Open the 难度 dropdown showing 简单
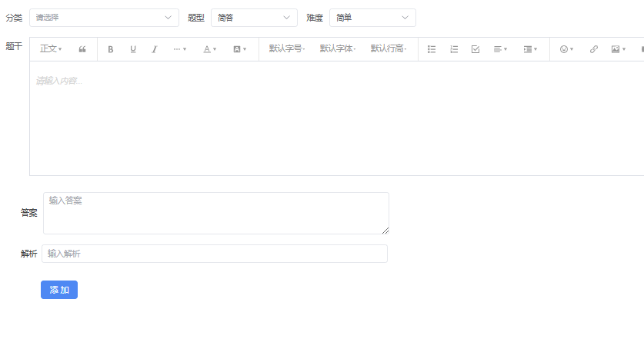This screenshot has width=644, height=352. 372,18
